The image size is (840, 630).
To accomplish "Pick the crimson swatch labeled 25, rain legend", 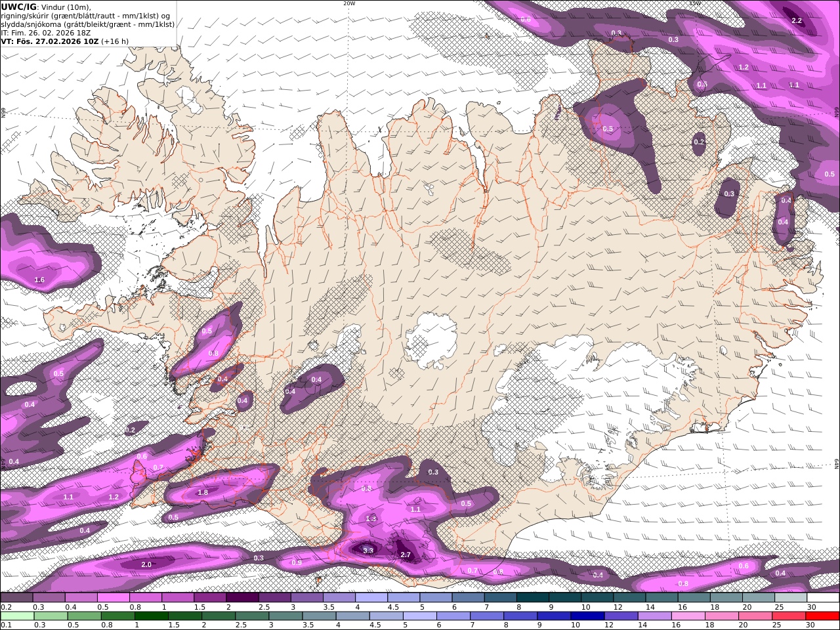I will pyautogui.click(x=789, y=616).
